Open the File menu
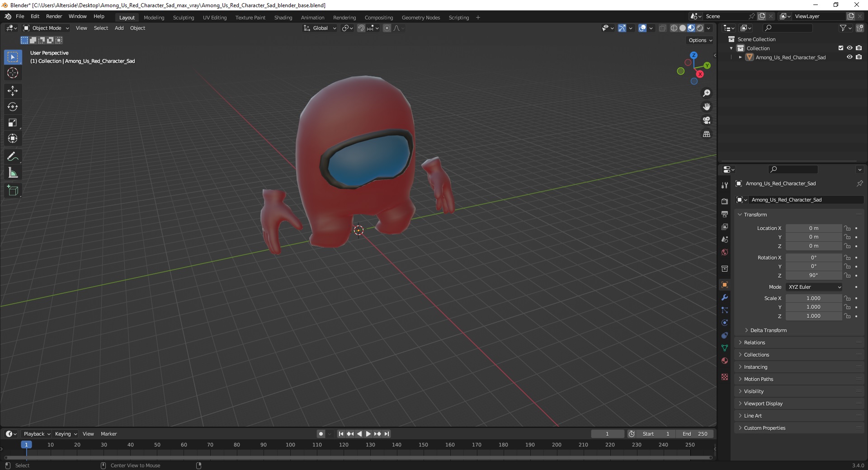 pyautogui.click(x=20, y=16)
